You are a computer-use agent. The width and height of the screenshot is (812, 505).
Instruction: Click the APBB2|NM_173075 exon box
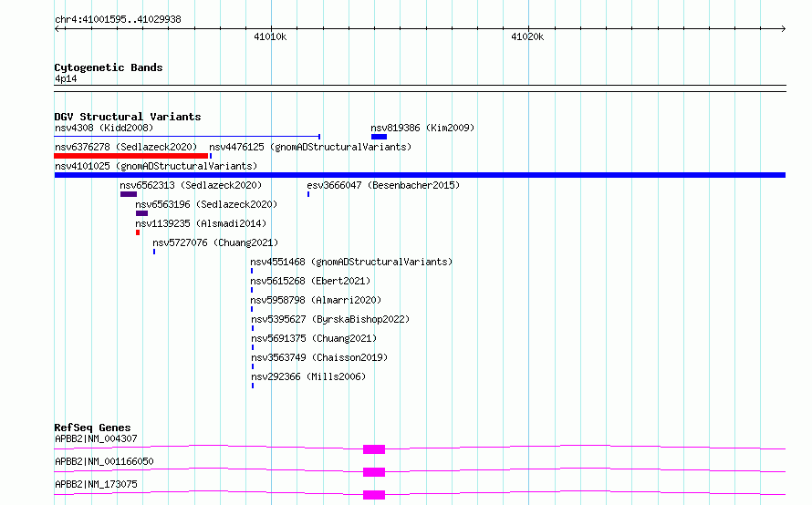click(x=374, y=495)
